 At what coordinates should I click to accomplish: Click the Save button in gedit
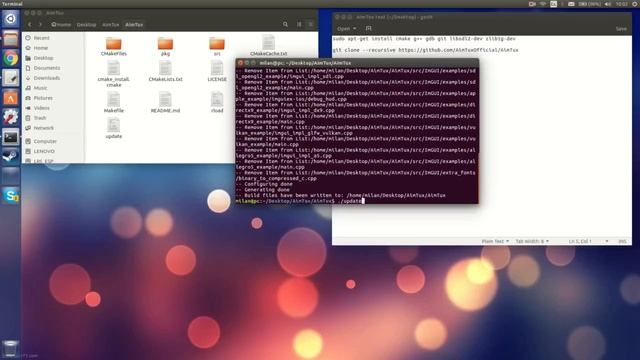tap(621, 29)
